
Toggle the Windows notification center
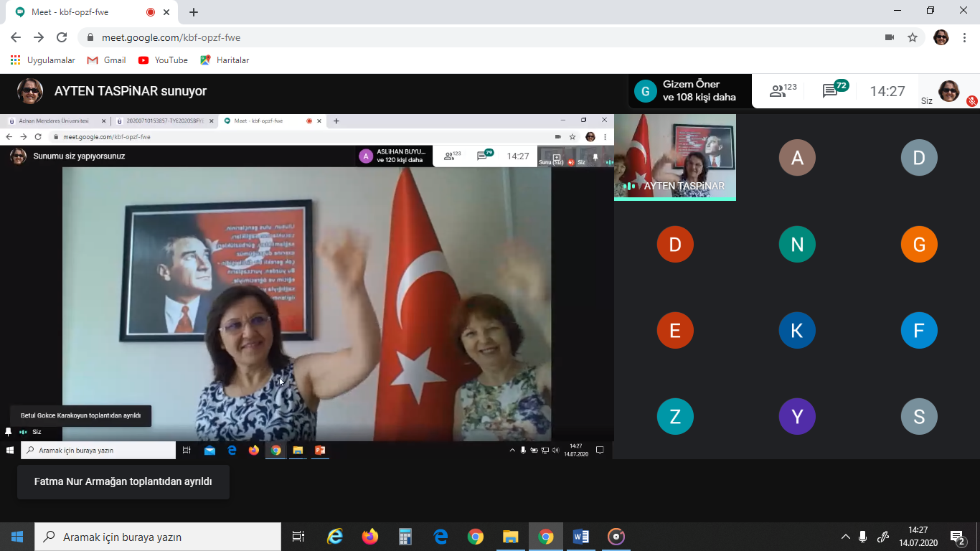[957, 537]
